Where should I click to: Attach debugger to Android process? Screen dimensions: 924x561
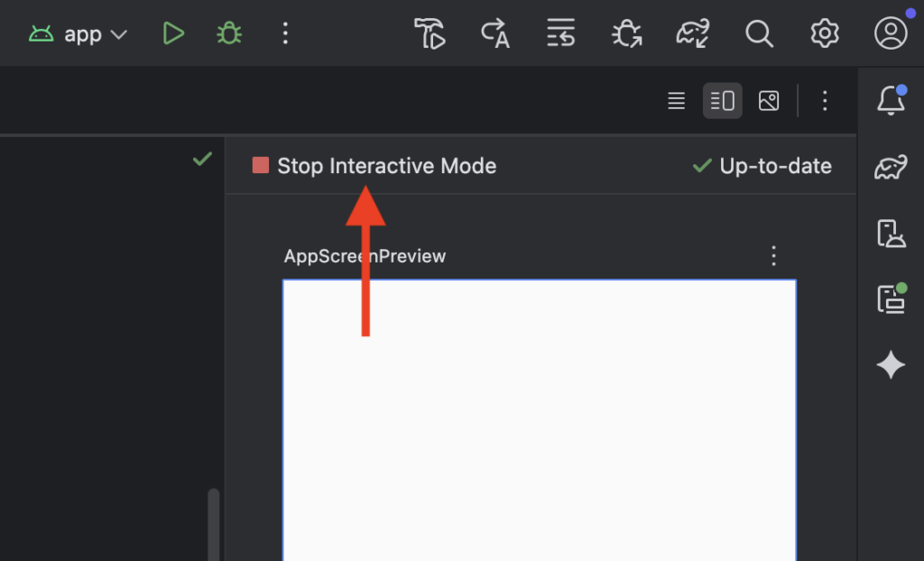pyautogui.click(x=626, y=34)
